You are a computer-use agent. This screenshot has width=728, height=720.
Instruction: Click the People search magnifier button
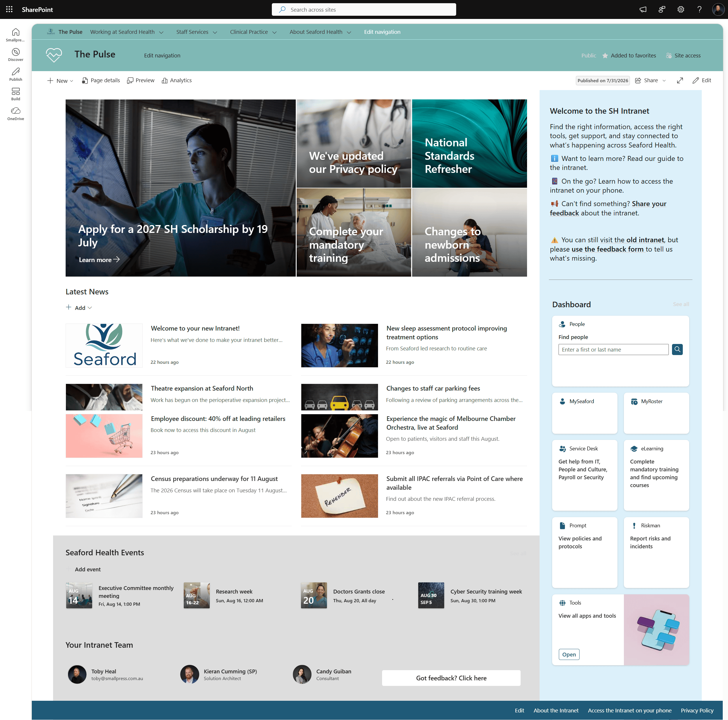coord(677,350)
